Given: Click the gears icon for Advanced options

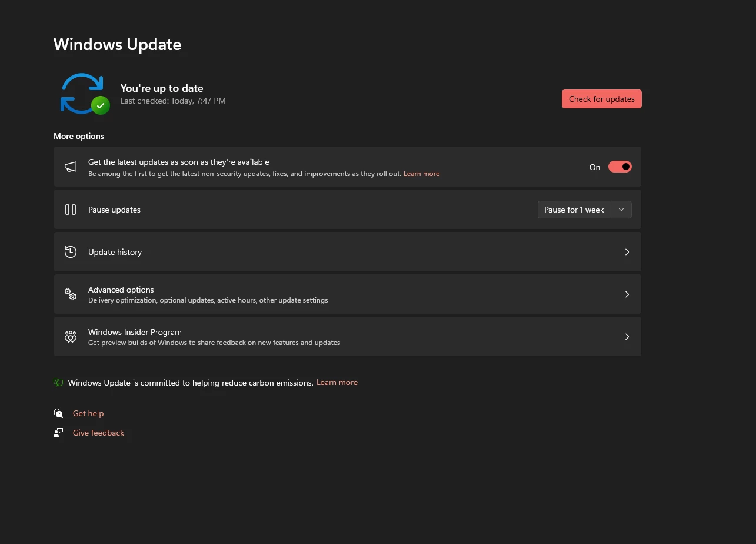Looking at the screenshot, I should tap(71, 294).
